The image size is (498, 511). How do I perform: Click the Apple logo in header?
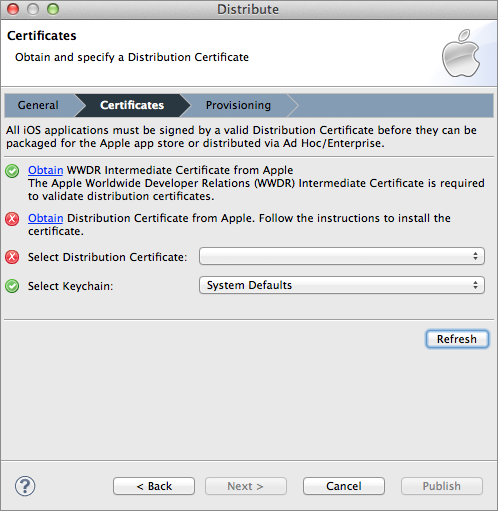tap(461, 53)
